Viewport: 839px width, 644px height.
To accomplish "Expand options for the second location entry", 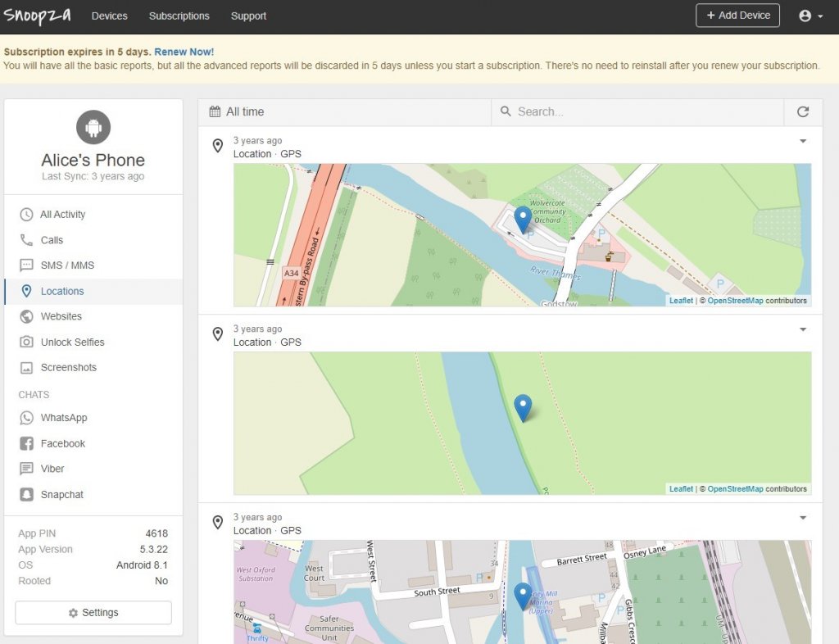I will (x=803, y=329).
